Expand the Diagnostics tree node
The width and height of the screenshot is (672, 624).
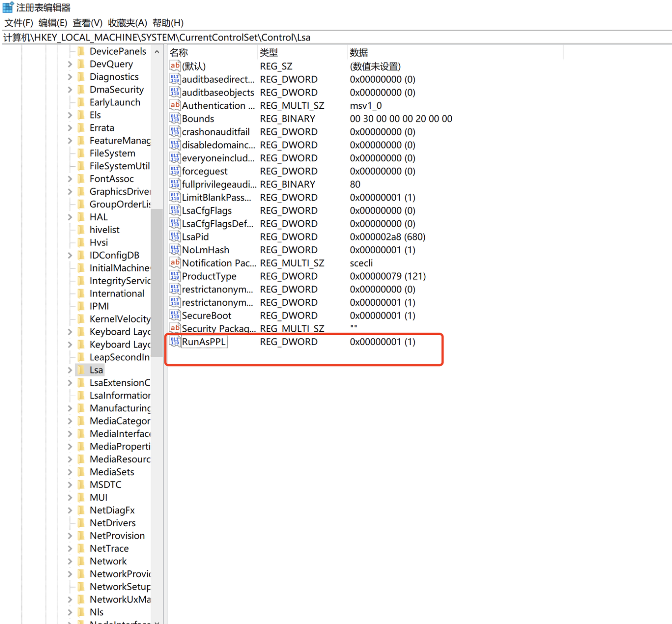point(69,77)
